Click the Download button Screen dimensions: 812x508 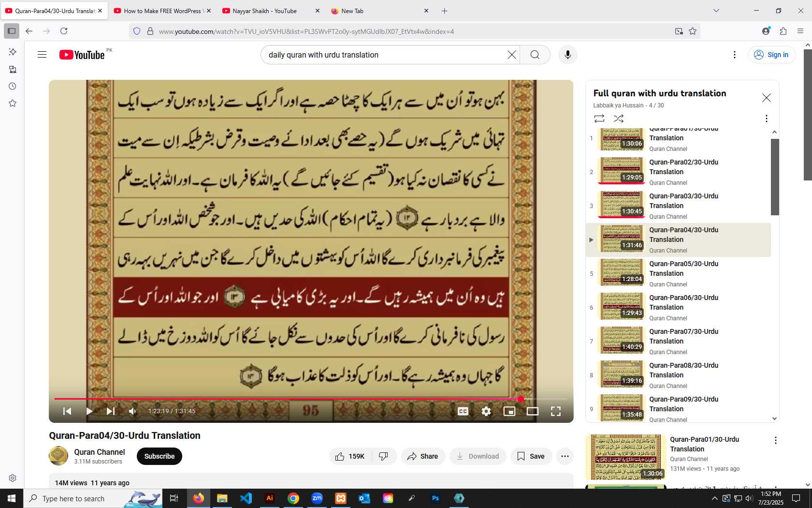(x=478, y=456)
